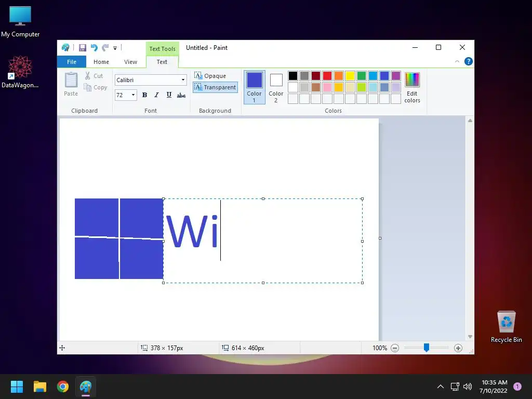Click the Copy button
Viewport: 532px width, 399px height.
tap(96, 87)
